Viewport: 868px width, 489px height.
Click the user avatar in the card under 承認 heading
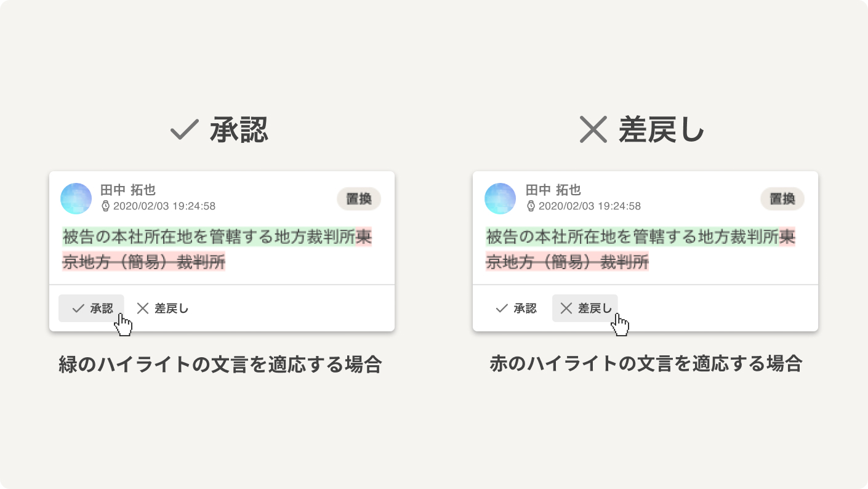click(76, 198)
